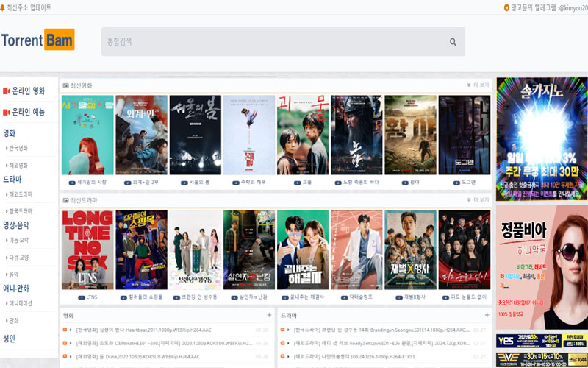Open the 세기말의 사랑 movie poster
Image resolution: width=588 pixels, height=368 pixels.
[x=87, y=135]
